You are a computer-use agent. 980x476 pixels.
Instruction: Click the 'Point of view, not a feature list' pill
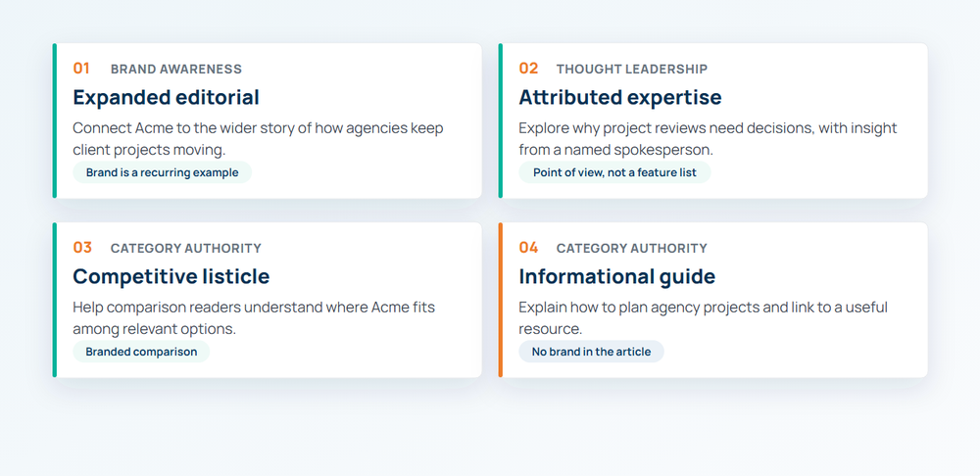point(614,172)
